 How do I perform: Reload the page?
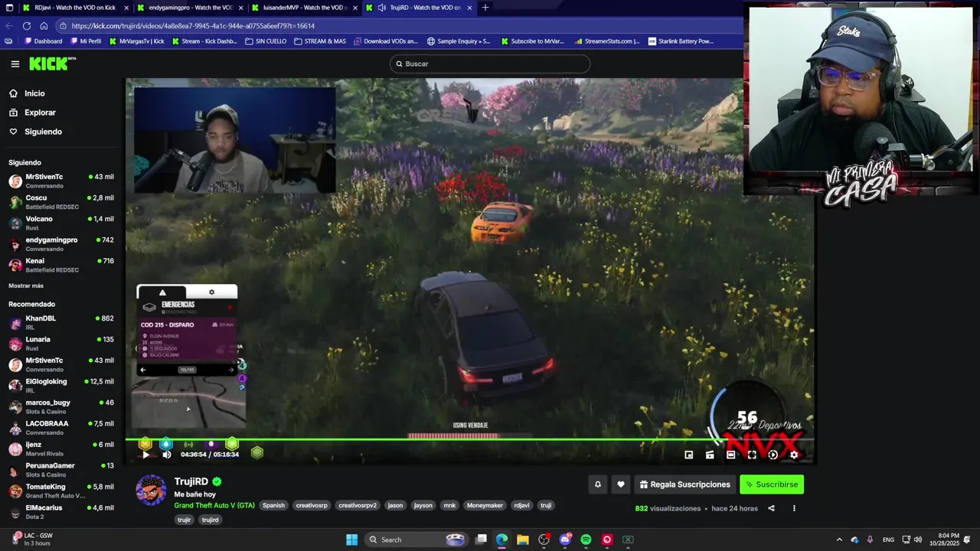pyautogui.click(x=27, y=25)
